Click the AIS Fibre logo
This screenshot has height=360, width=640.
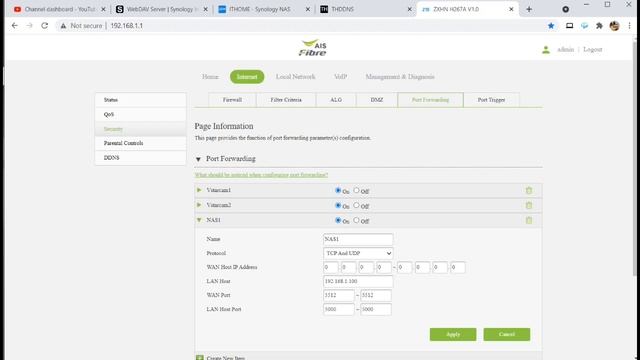tap(313, 48)
